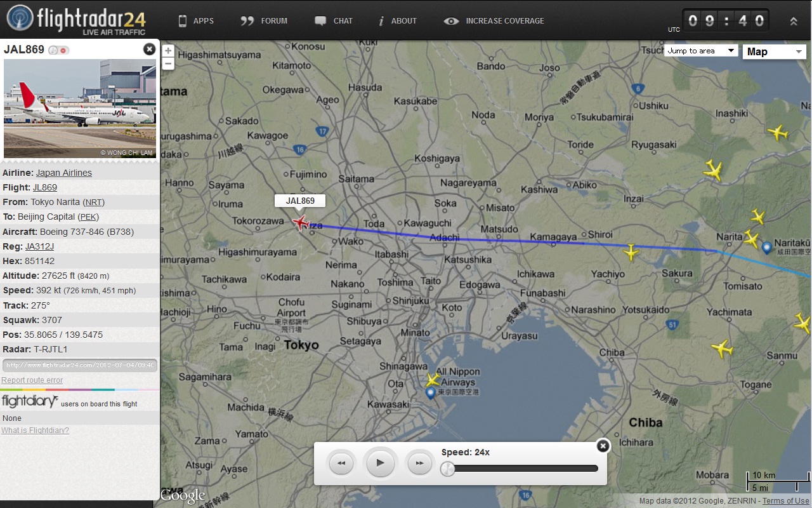Open the FORUM menu item
This screenshot has height=508, width=812.
coord(264,21)
